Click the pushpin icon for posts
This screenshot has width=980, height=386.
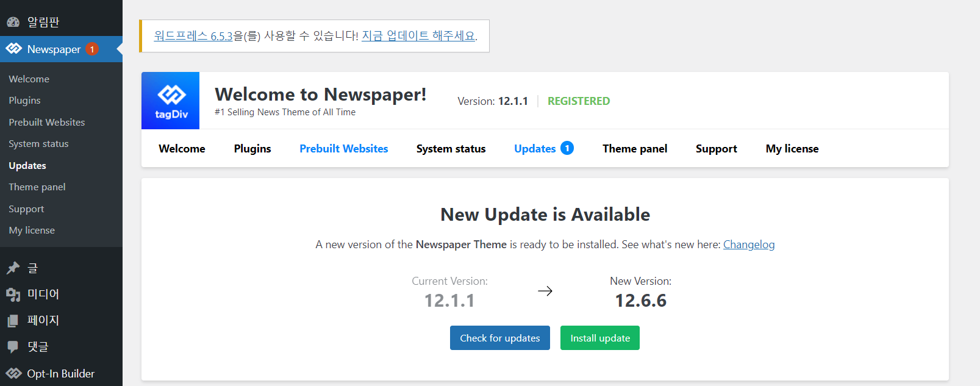13,268
